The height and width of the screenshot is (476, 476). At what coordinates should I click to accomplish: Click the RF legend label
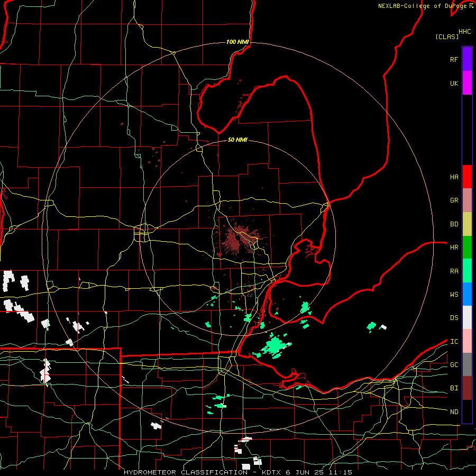tap(454, 59)
